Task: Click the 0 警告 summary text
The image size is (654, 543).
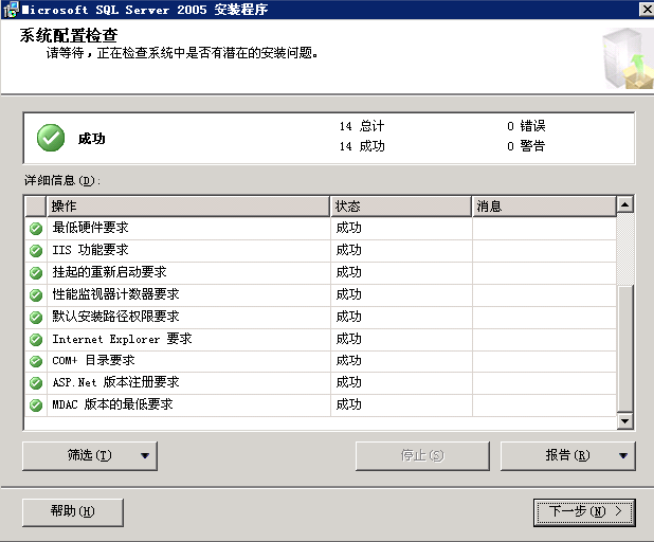Action: [526, 146]
